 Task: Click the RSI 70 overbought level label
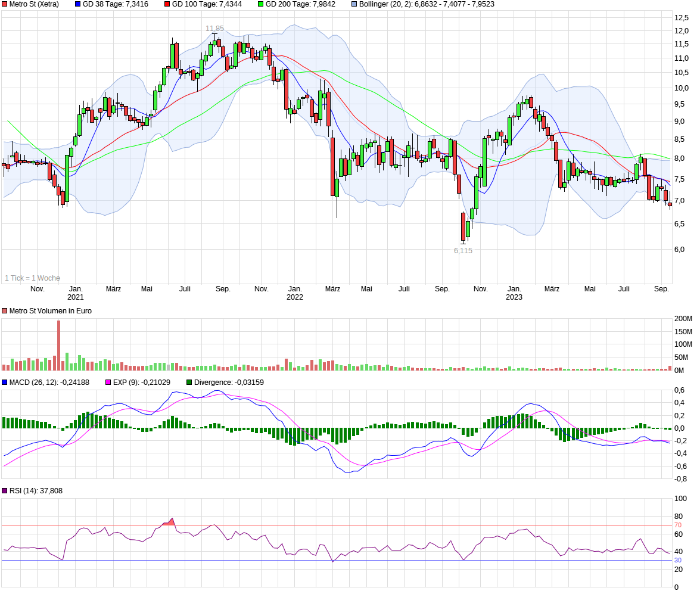(x=678, y=525)
